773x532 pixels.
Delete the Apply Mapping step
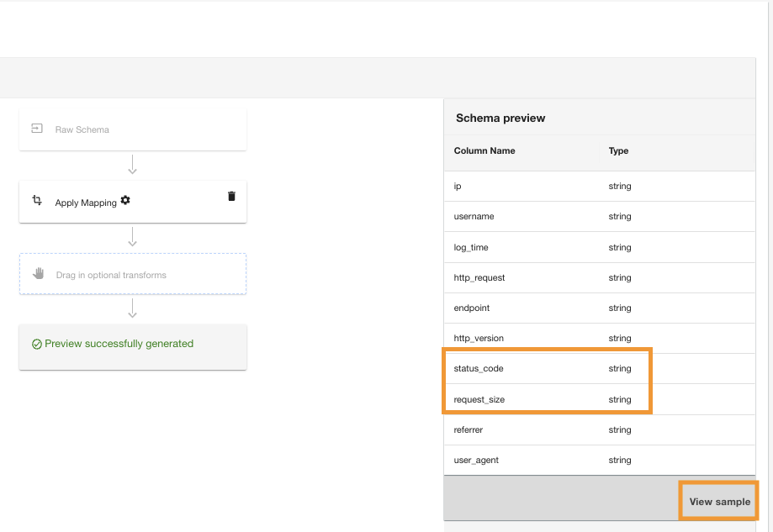[231, 196]
